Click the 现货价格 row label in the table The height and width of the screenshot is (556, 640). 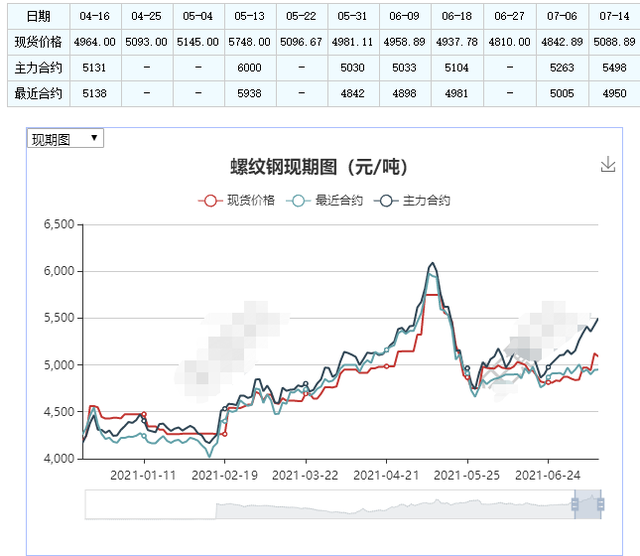click(38, 42)
